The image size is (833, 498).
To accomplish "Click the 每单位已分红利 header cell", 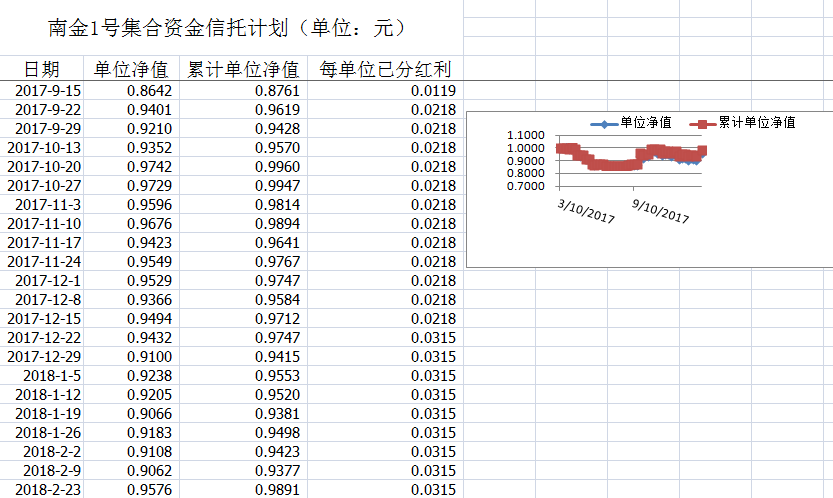I will 385,69.
